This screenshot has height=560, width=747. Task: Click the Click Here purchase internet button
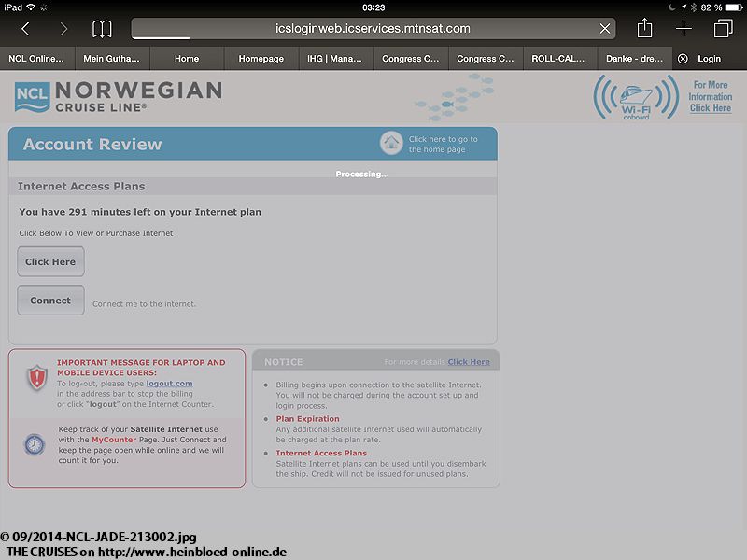[50, 261]
